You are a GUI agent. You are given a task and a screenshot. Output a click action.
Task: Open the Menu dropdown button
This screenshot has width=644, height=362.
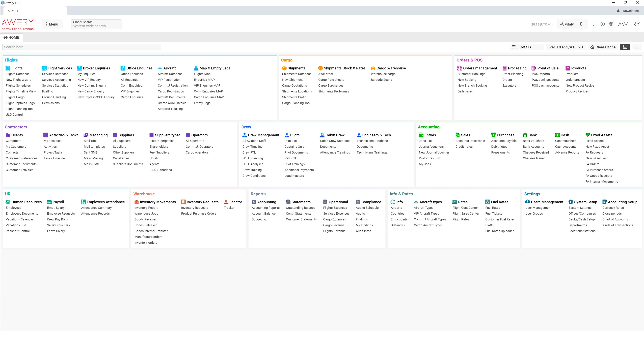click(52, 24)
